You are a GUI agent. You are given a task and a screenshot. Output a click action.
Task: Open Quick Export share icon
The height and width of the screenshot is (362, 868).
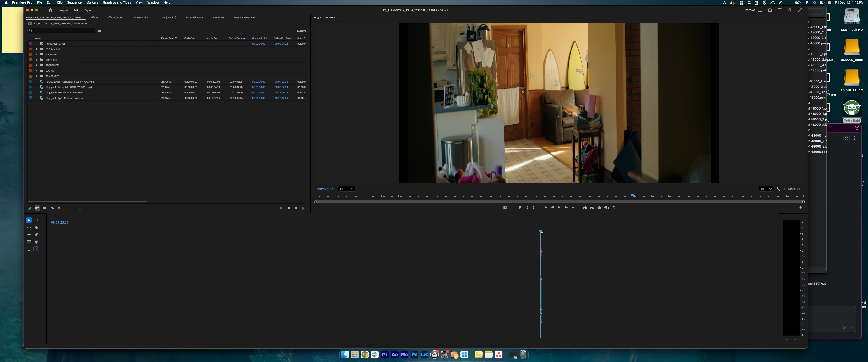(x=770, y=10)
